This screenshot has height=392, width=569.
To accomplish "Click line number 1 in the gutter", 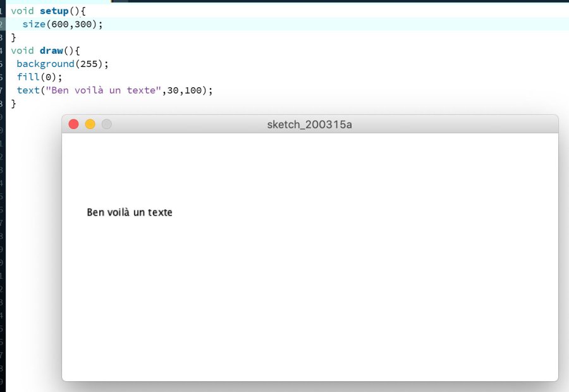I will point(3,11).
